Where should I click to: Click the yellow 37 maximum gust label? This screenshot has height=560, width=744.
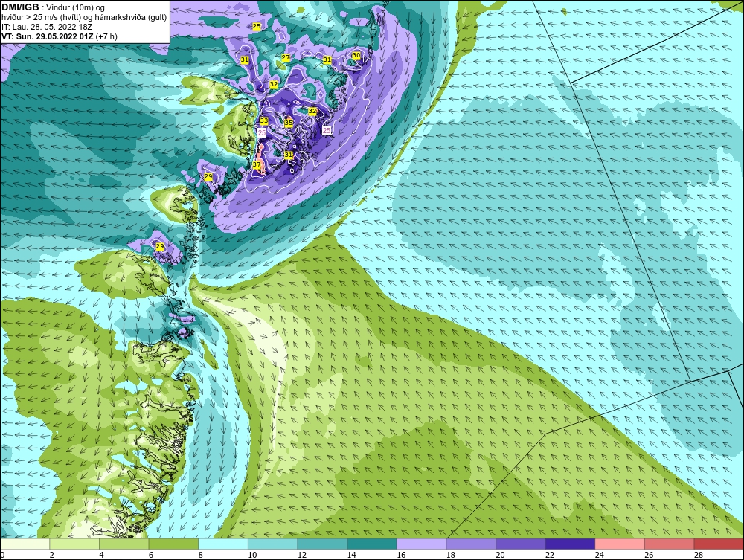tap(257, 164)
